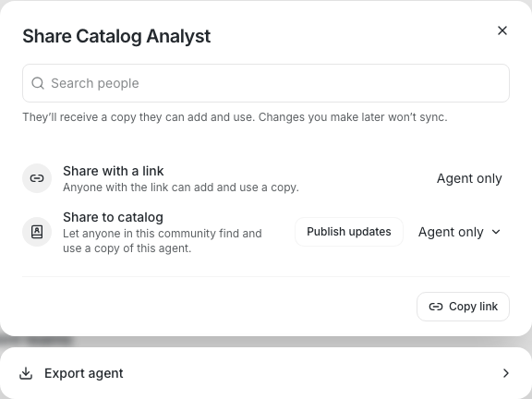Viewport: 532px width, 399px height.
Task: Expand Export agent using the right chevron
Action: 506,373
